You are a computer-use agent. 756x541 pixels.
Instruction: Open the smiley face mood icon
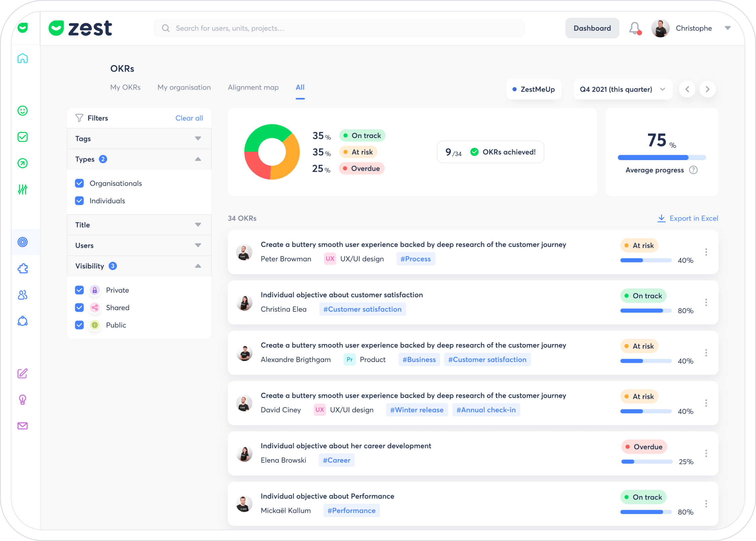(22, 111)
